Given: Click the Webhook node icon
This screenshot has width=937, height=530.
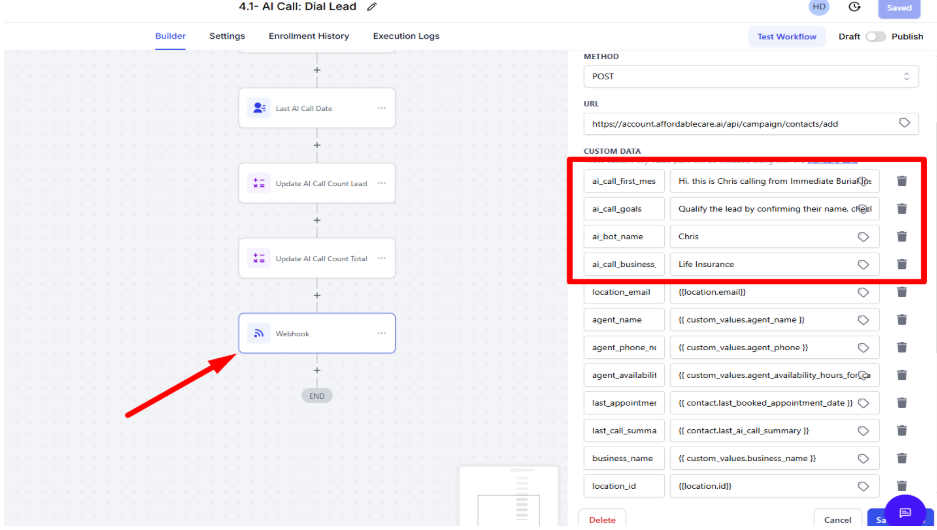Looking at the screenshot, I should (x=259, y=333).
